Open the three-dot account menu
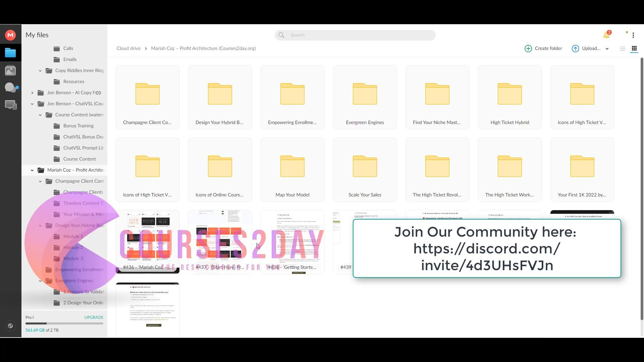The height and width of the screenshot is (362, 644). tap(633, 35)
